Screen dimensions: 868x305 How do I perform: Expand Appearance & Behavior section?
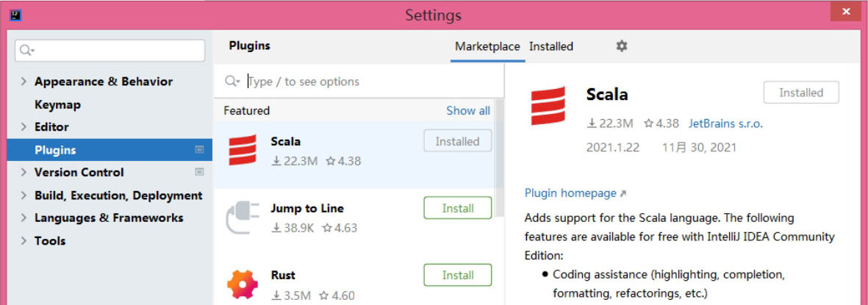(24, 82)
